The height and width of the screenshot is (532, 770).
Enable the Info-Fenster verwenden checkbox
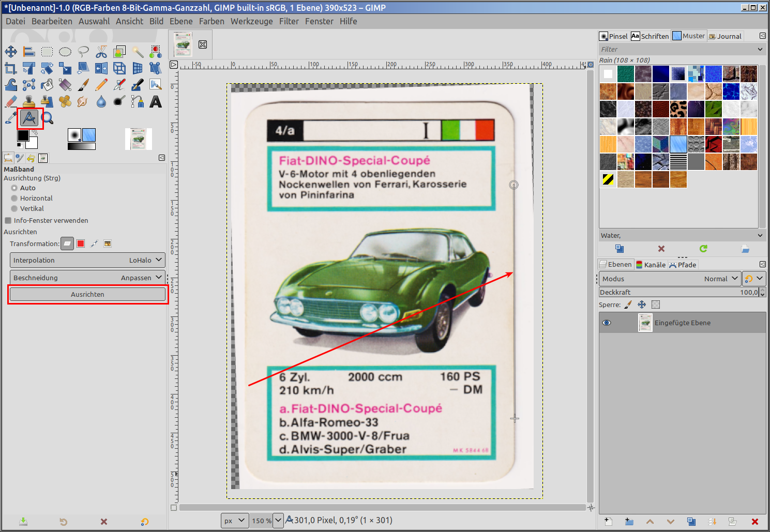tap(8, 221)
